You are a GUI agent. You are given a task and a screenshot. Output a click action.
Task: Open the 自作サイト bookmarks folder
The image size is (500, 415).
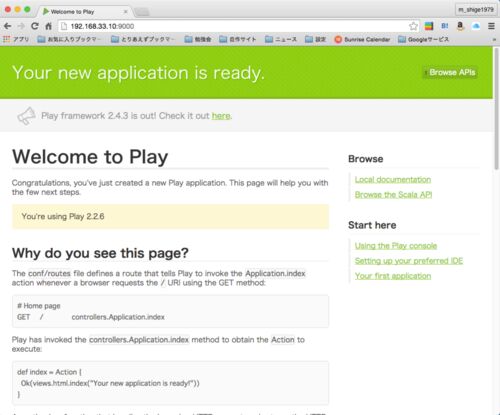(238, 39)
